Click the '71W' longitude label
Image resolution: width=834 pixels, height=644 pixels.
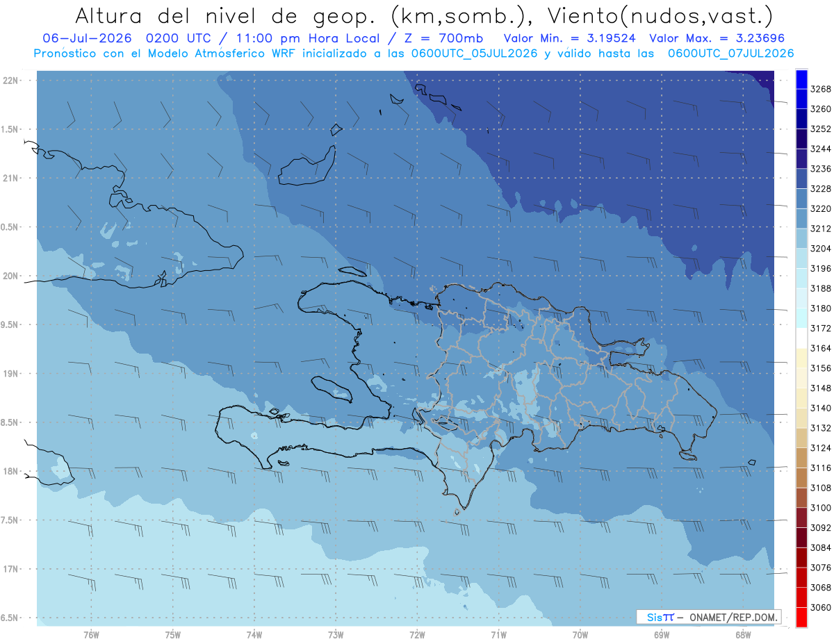(x=498, y=635)
